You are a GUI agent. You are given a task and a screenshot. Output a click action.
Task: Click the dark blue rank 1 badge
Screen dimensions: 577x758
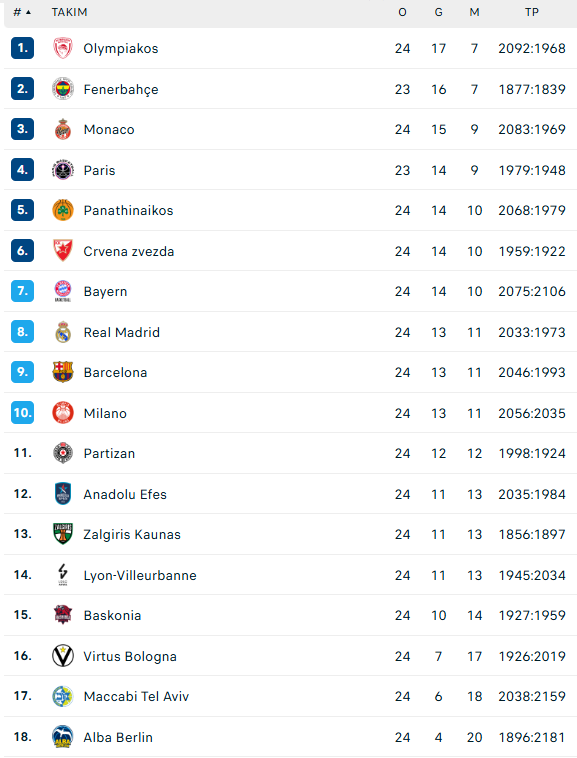(x=22, y=48)
